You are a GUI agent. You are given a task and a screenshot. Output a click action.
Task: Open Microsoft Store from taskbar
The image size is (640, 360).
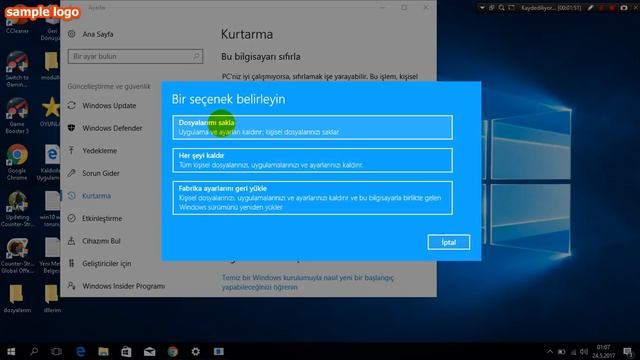(x=126, y=351)
